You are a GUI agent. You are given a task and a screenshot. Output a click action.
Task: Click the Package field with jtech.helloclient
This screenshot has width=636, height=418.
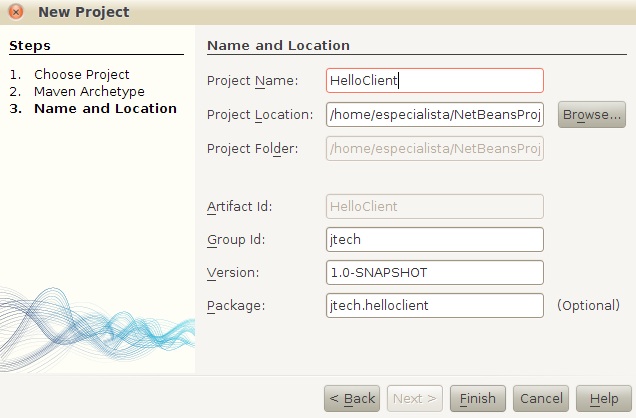click(x=435, y=305)
